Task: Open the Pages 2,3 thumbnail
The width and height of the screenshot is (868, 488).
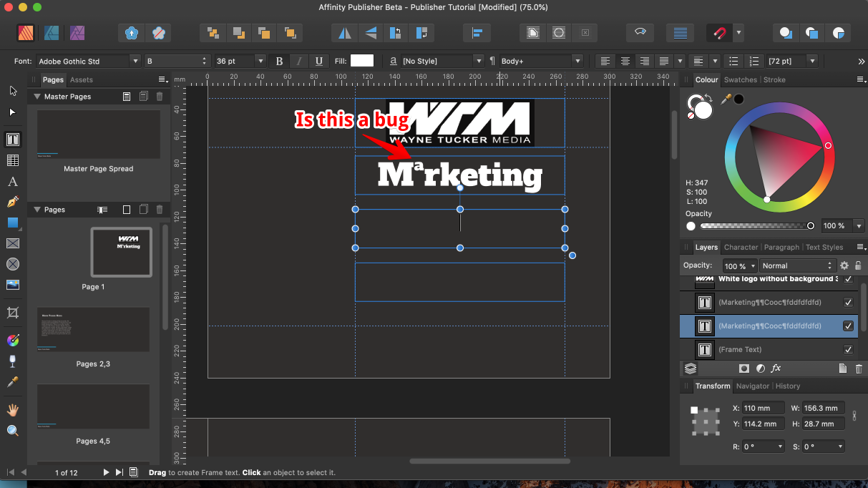Action: [94, 328]
